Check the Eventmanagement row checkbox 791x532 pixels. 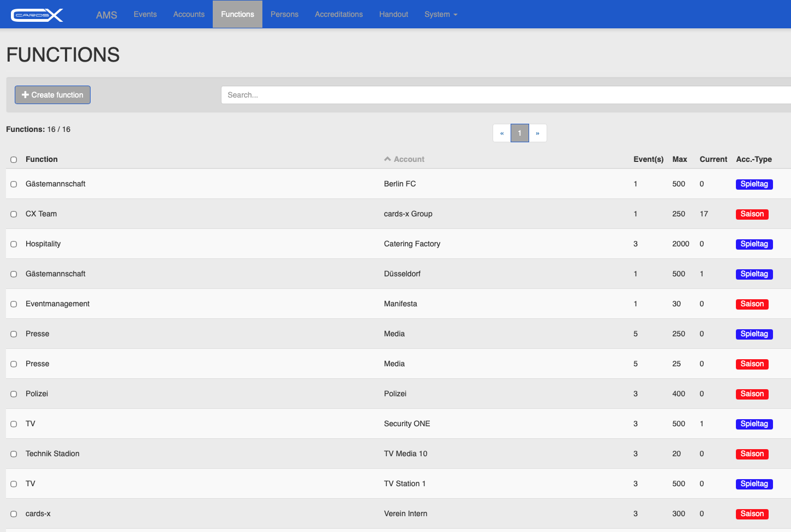(x=14, y=304)
